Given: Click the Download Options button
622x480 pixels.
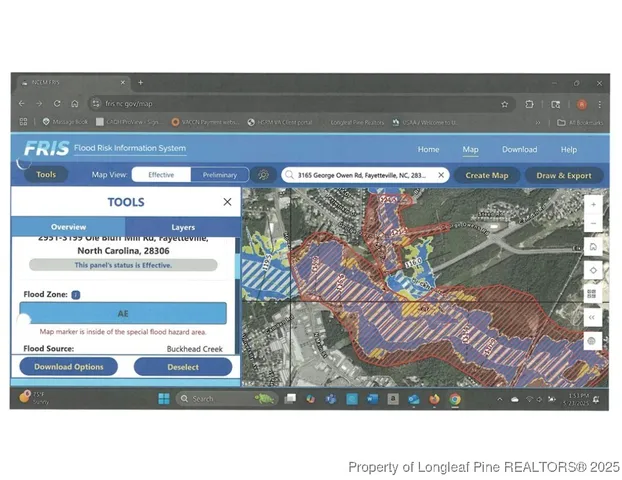Looking at the screenshot, I should [x=68, y=367].
